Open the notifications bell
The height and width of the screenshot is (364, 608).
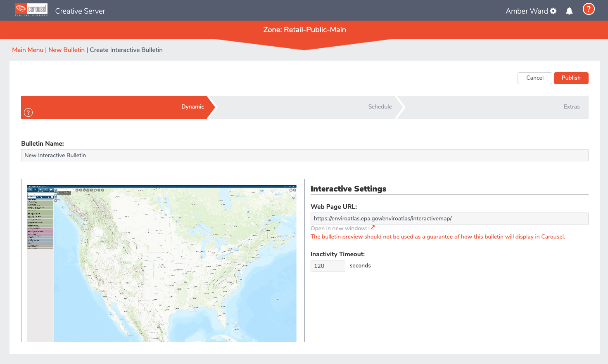(x=569, y=11)
